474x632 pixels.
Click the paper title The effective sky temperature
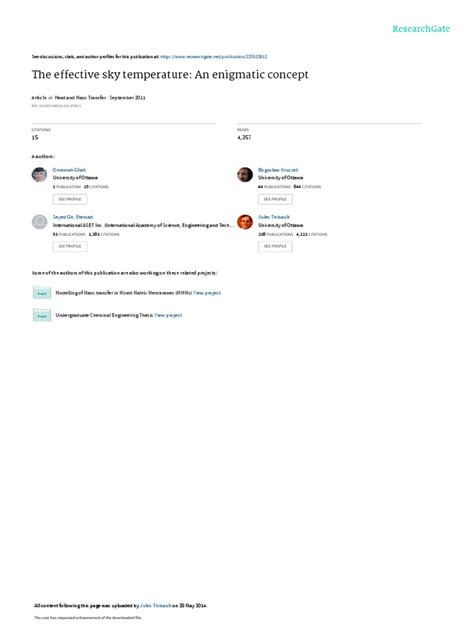[x=170, y=75]
